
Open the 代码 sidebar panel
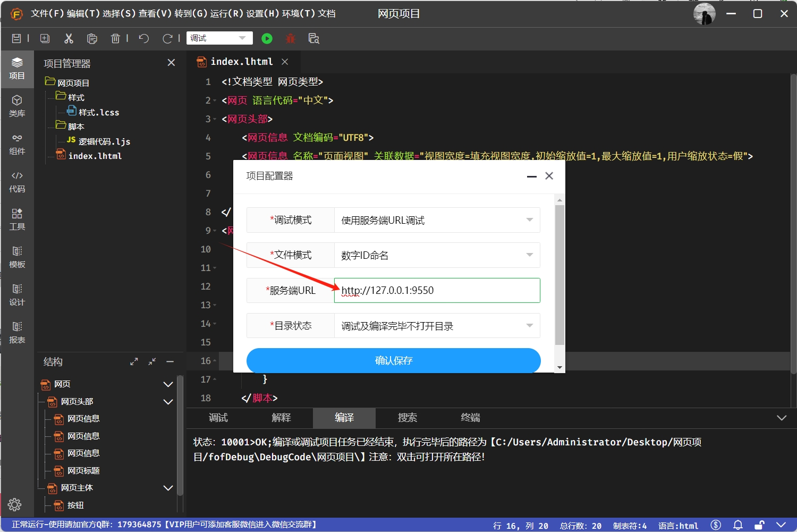pos(17,182)
